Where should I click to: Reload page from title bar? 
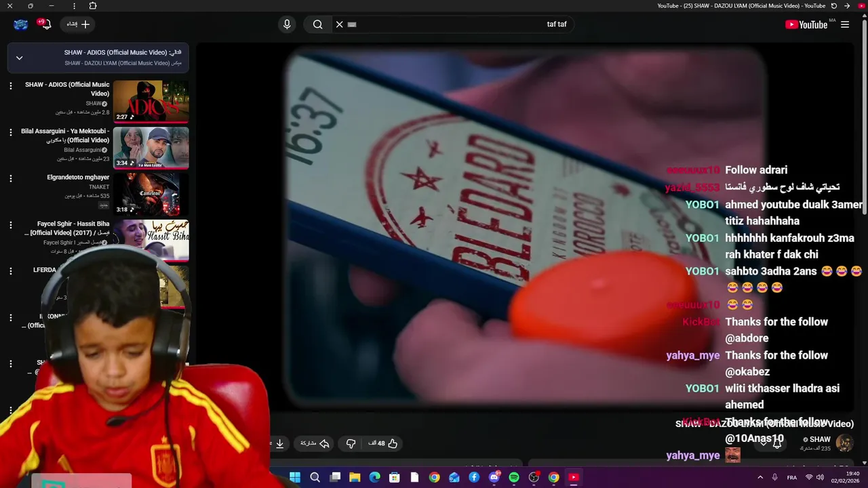tap(834, 5)
